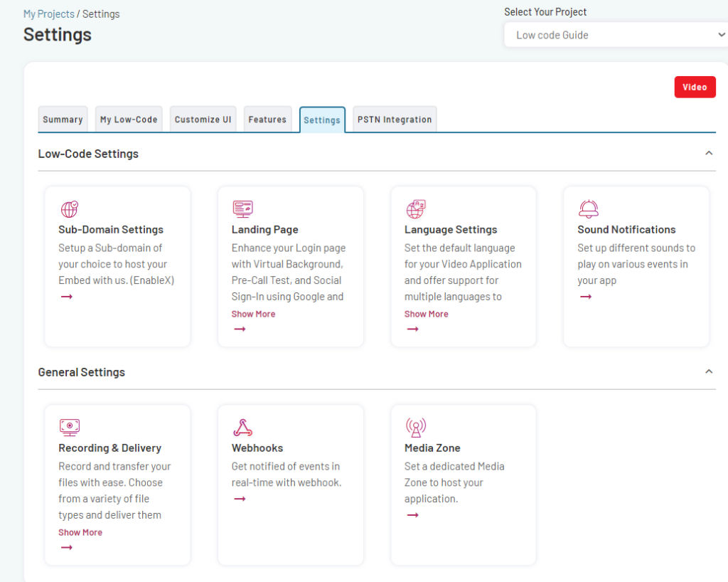The image size is (728, 582).
Task: Go to My Projects breadcrumb link
Action: coord(49,14)
